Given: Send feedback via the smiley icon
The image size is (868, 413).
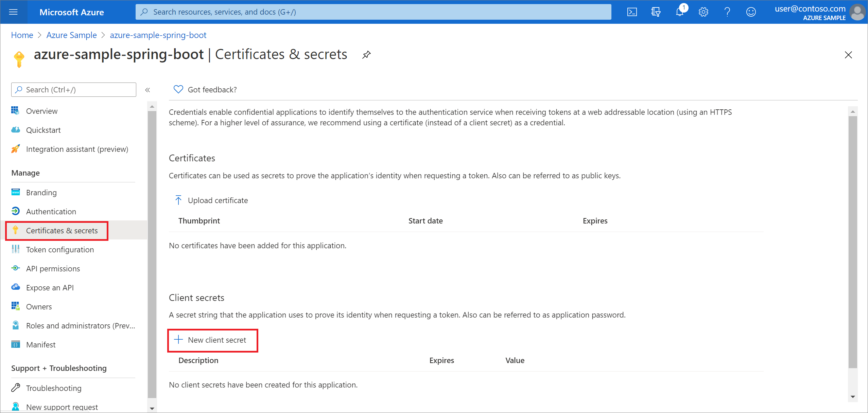Looking at the screenshot, I should coord(751,12).
